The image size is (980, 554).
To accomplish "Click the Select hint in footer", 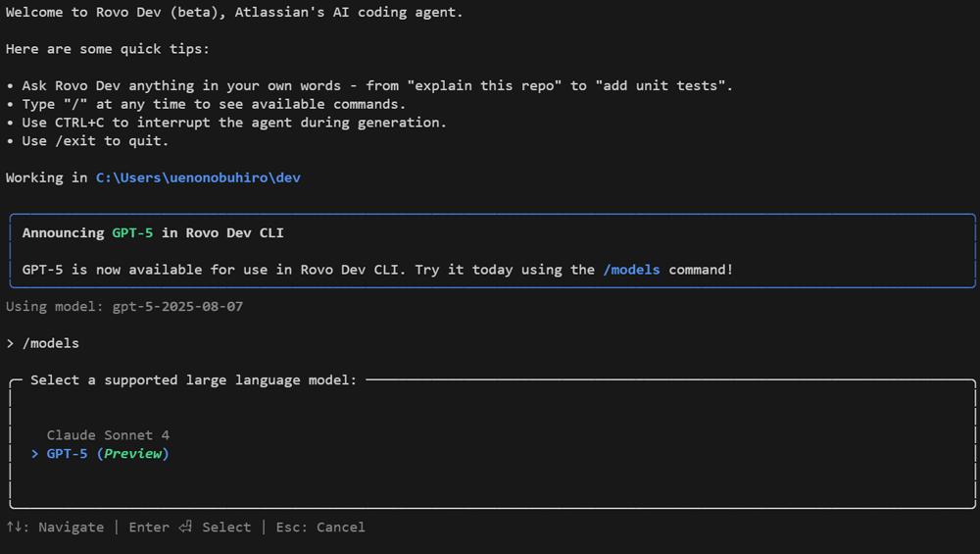I will [x=226, y=528].
